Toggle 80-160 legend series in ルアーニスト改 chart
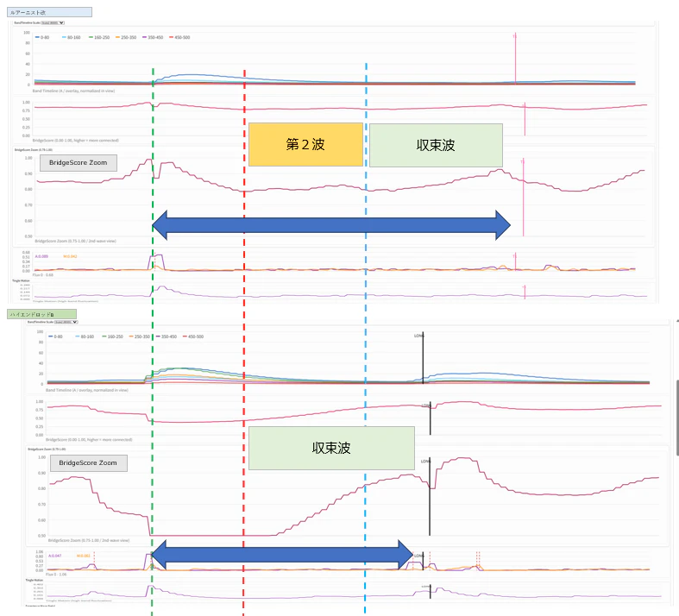This screenshot has width=679, height=616. coord(72,37)
